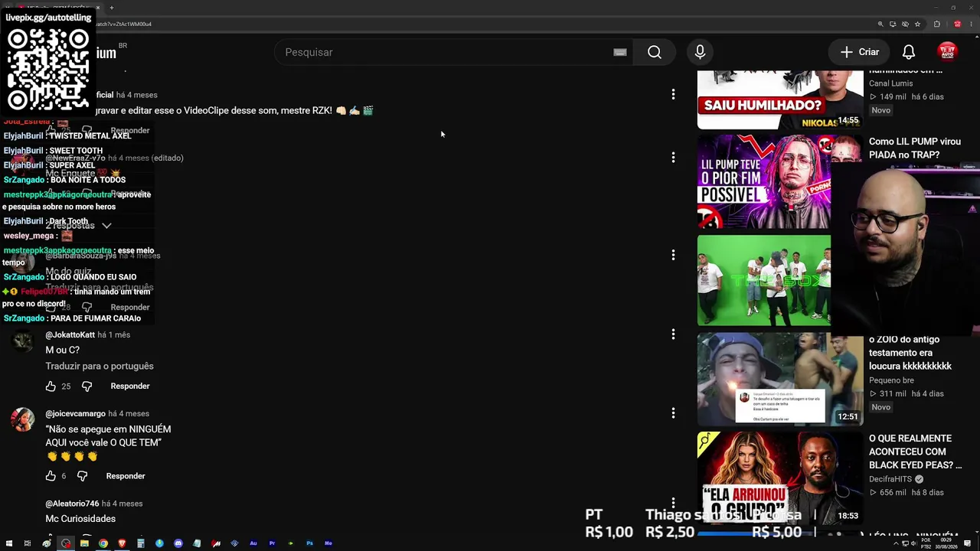This screenshot has height=551, width=980.
Task: Open Brave browser from the taskbar
Action: click(x=122, y=543)
